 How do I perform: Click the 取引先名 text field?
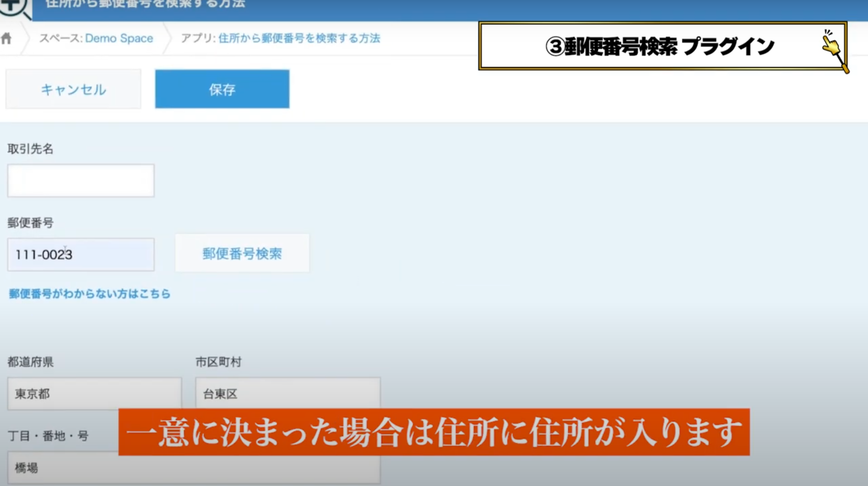coord(81,180)
